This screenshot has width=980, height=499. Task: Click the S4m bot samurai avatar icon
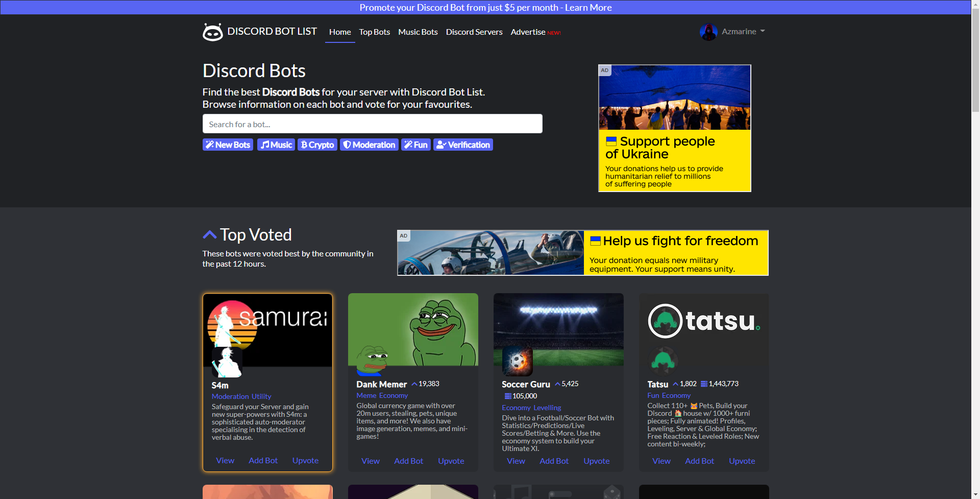click(227, 362)
